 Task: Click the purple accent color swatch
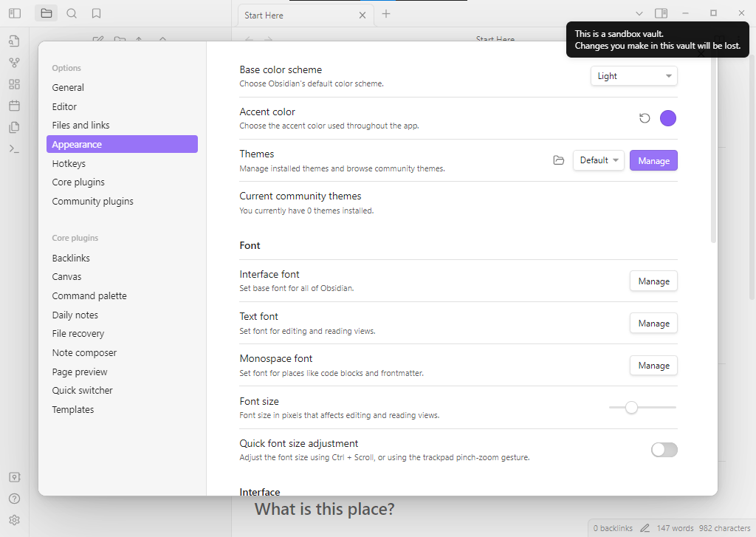tap(668, 118)
